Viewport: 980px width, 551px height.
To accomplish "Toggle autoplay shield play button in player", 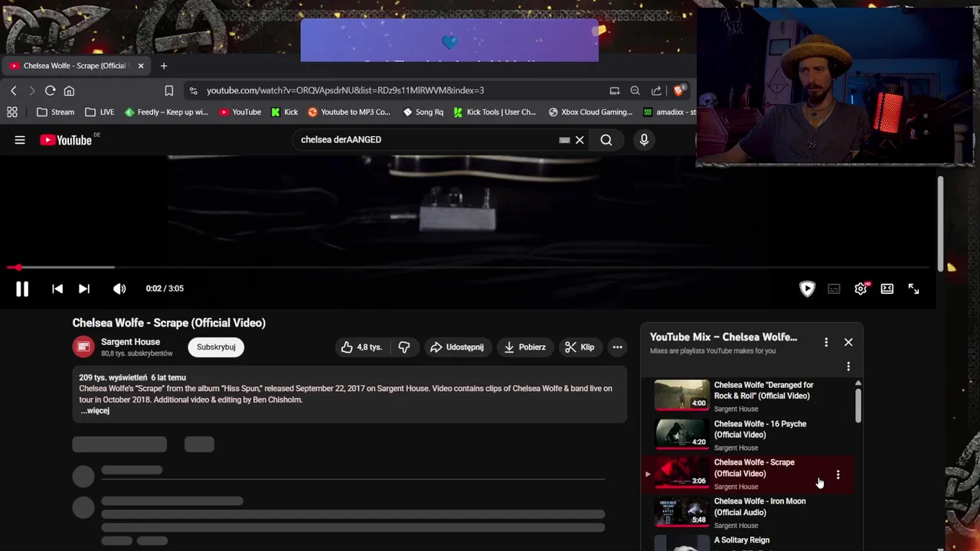I will click(x=807, y=289).
